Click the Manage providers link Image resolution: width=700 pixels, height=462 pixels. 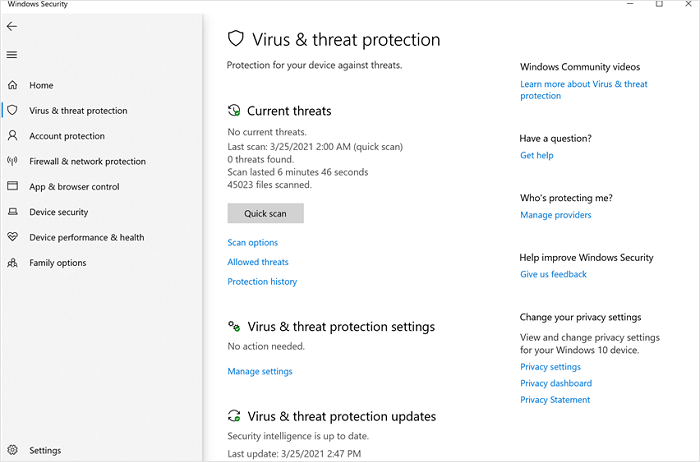tap(555, 215)
